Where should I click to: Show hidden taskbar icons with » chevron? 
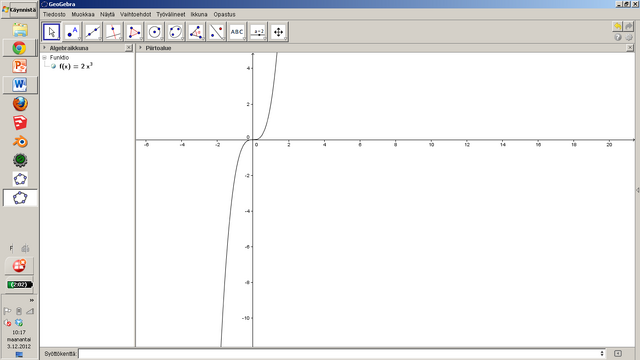tap(31, 300)
